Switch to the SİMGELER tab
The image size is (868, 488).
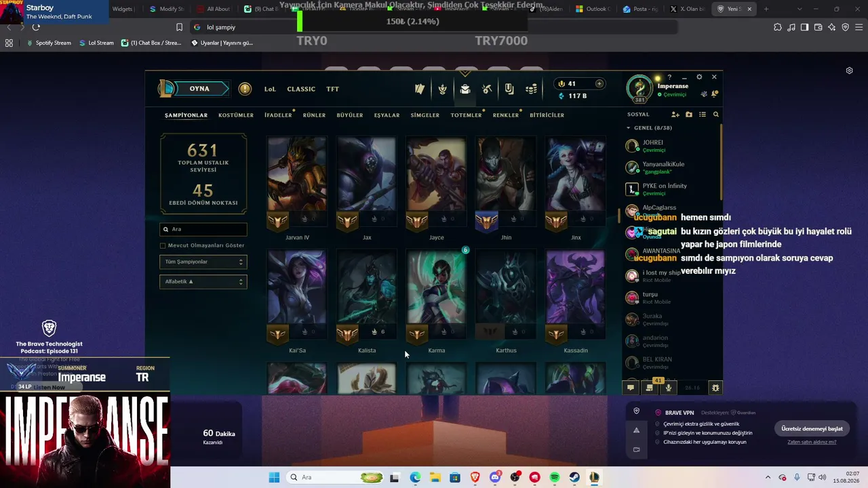pyautogui.click(x=425, y=115)
